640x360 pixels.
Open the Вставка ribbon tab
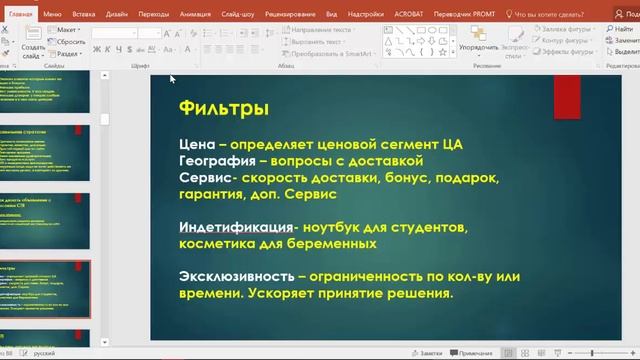(84, 14)
